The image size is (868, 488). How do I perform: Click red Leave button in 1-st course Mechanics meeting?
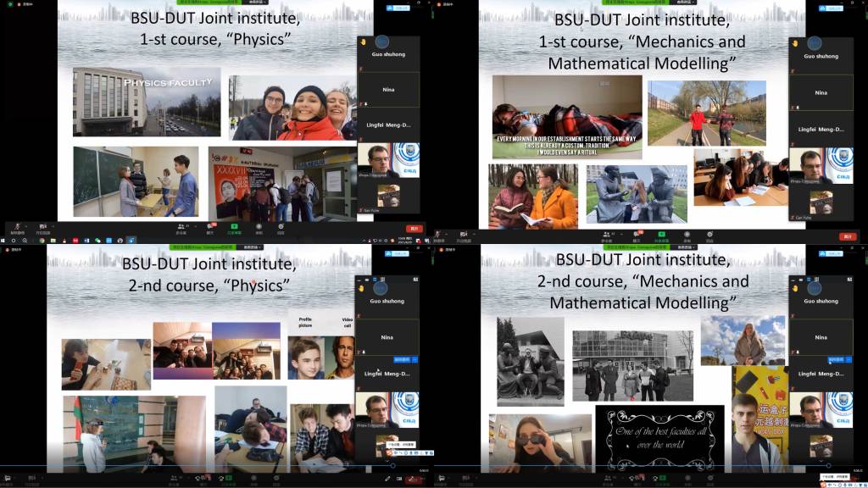click(846, 236)
